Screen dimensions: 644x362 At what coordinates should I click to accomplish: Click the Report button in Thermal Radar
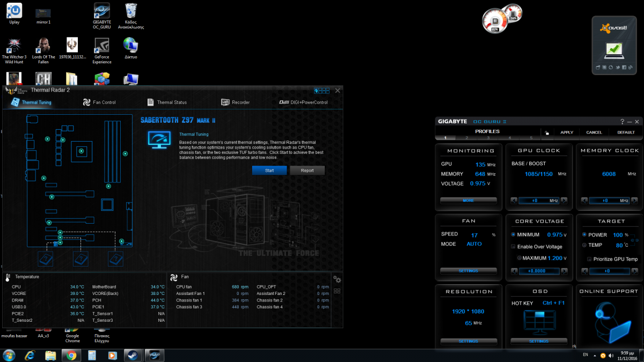point(307,170)
